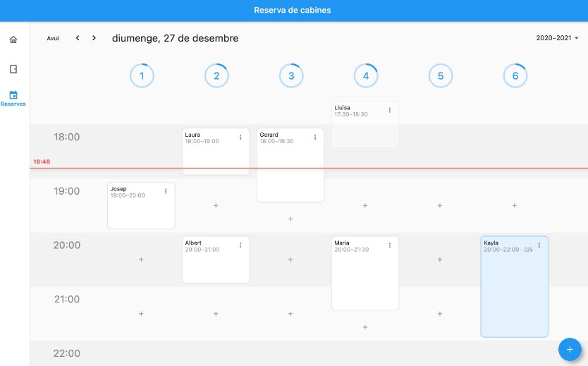Image resolution: width=588 pixels, height=366 pixels.
Task: Add reservation at 19:00 in cabin 2
Action: [x=216, y=205]
